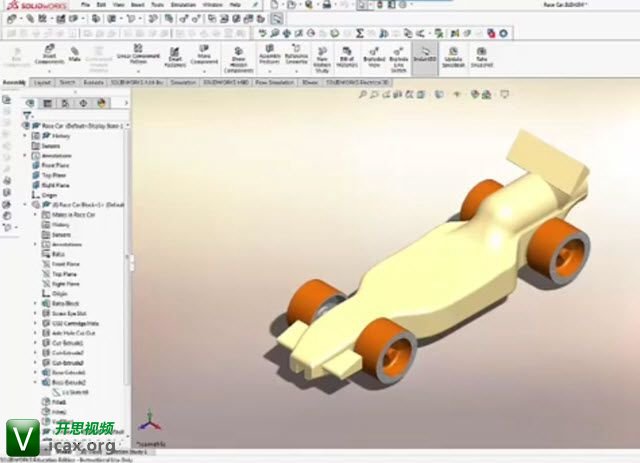This screenshot has width=640, height=463.
Task: Expand the top Annotations tree item
Action: (25, 155)
